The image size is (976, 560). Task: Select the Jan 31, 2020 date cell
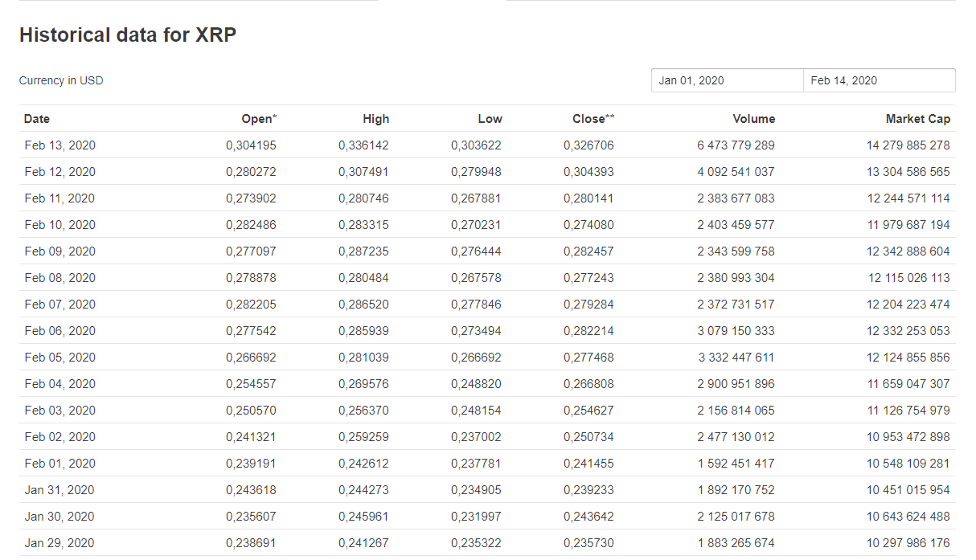[59, 490]
